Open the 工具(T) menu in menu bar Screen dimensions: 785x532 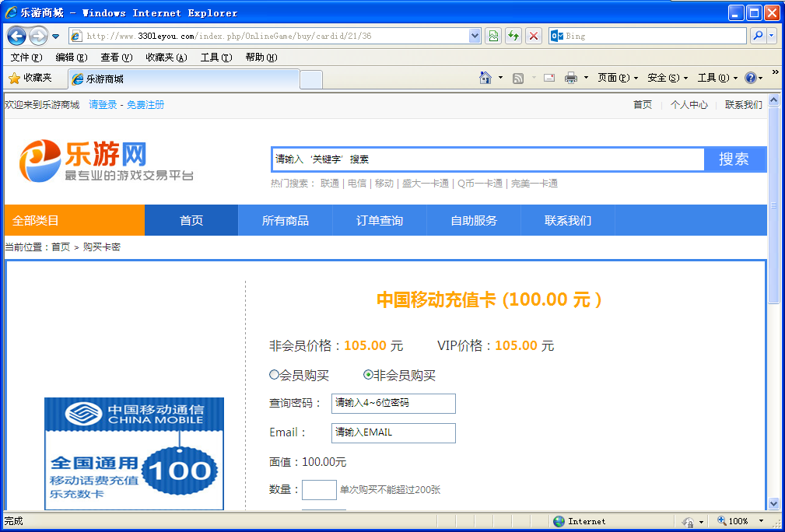tap(216, 58)
